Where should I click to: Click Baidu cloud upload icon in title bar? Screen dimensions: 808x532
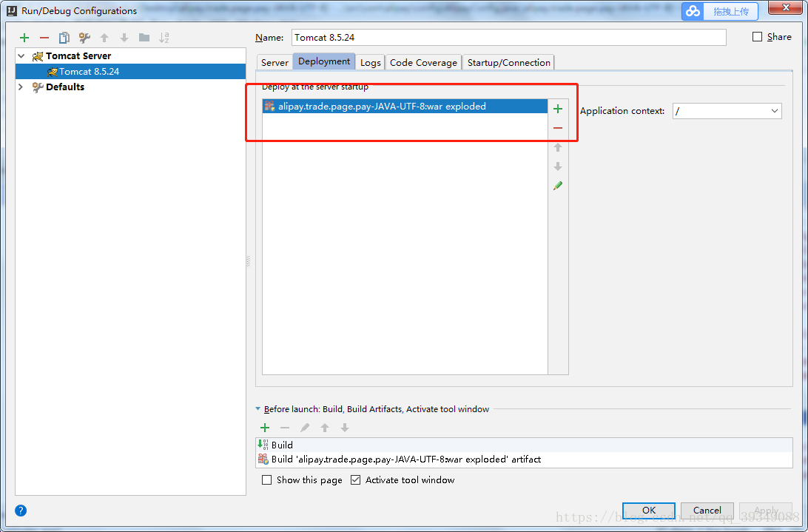693,11
